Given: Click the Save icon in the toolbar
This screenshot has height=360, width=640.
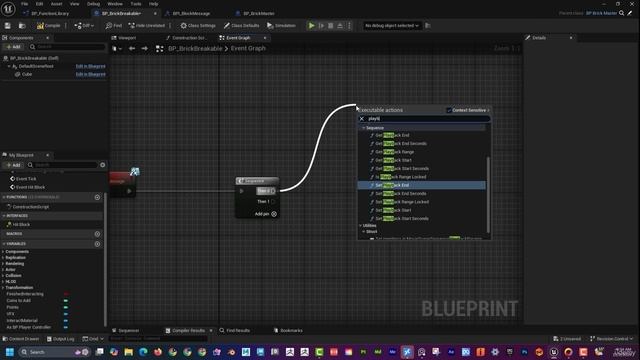Looking at the screenshot, I should coord(8,26).
